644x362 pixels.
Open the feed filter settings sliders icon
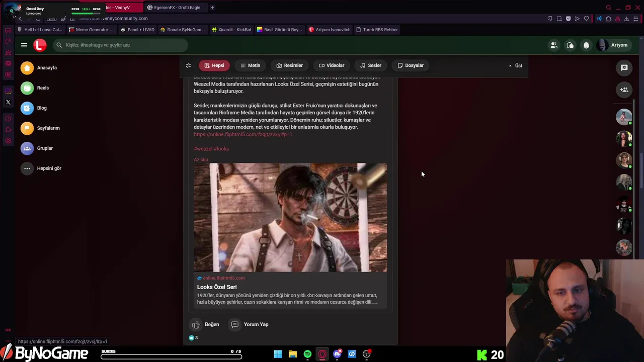pyautogui.click(x=188, y=65)
